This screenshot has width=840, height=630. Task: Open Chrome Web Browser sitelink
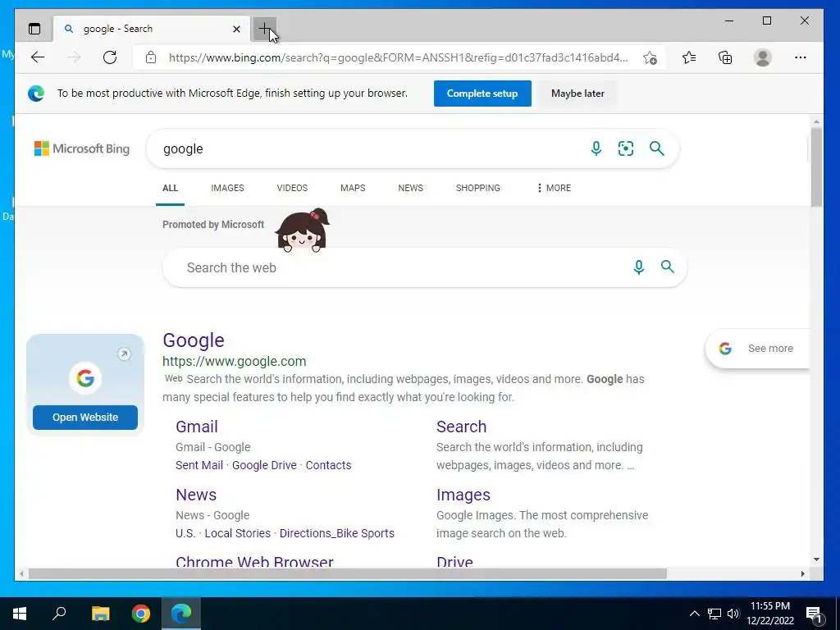pyautogui.click(x=254, y=561)
